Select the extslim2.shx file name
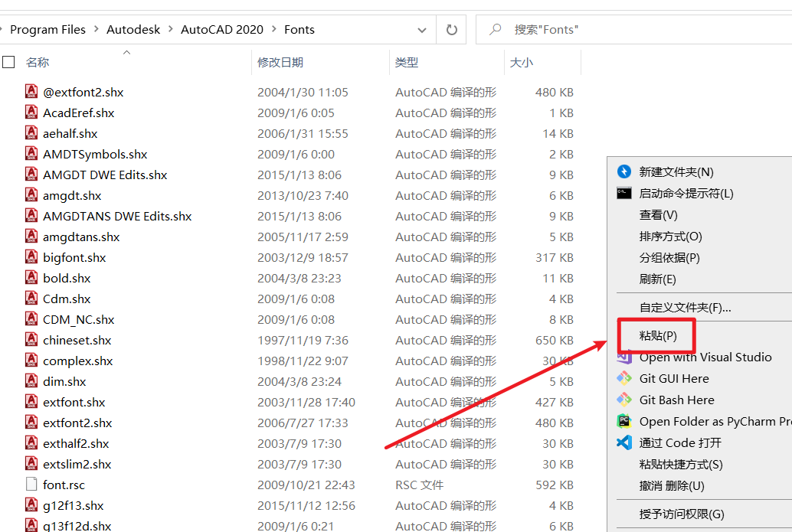The width and height of the screenshot is (792, 532). 77,465
